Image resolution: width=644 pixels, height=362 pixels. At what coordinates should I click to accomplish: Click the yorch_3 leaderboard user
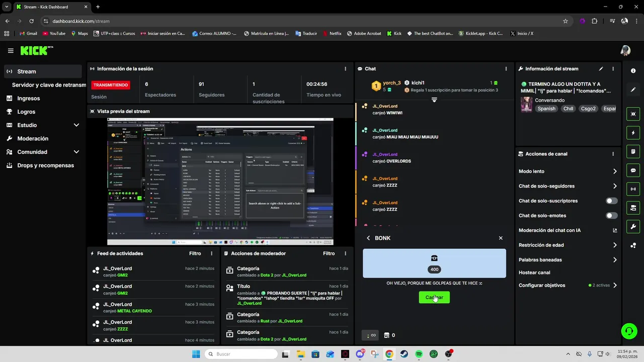391,83
